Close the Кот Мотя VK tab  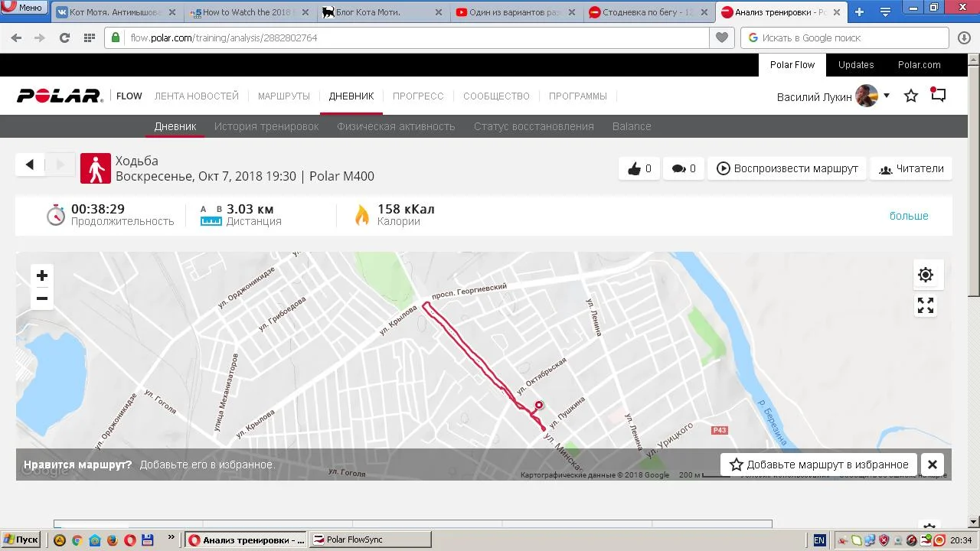172,13
